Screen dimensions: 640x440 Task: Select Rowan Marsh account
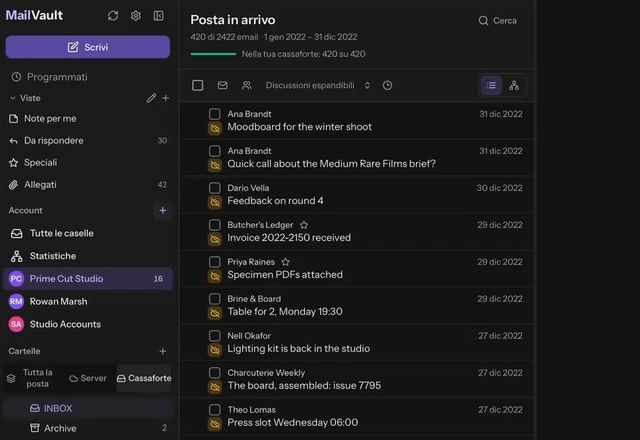[x=88, y=302]
